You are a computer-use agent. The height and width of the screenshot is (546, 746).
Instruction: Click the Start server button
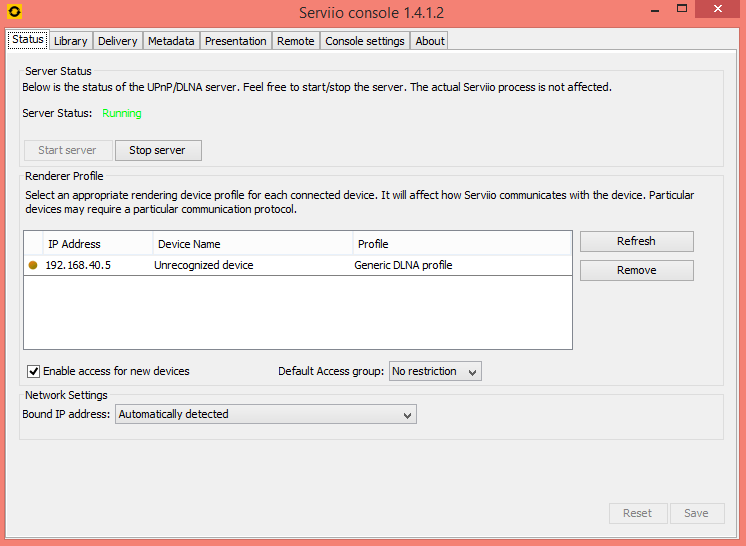click(68, 150)
